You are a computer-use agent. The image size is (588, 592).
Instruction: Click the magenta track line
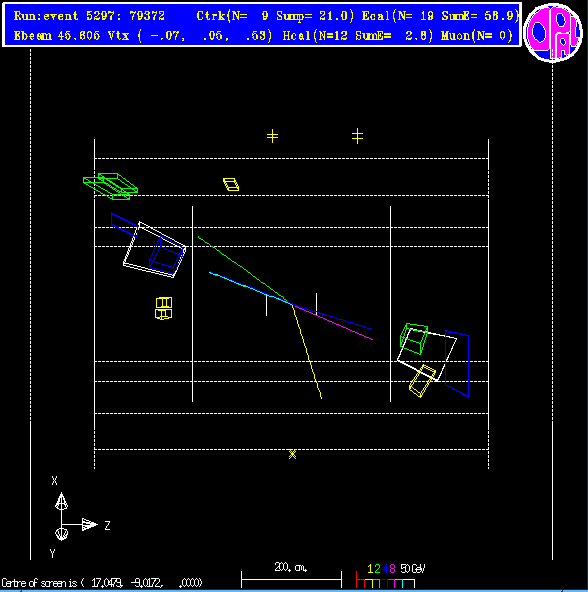(x=333, y=322)
